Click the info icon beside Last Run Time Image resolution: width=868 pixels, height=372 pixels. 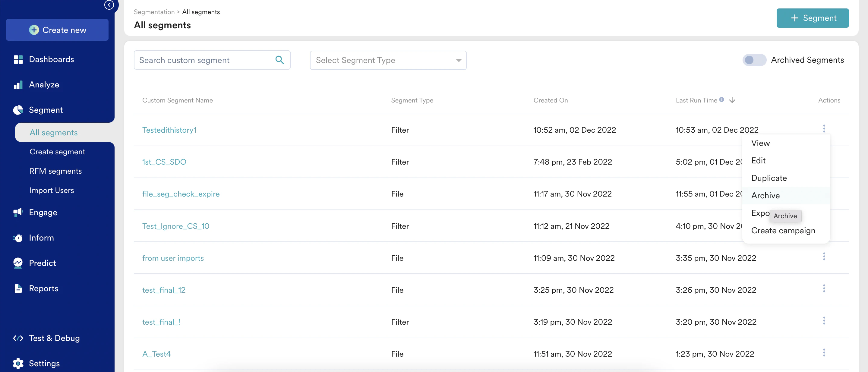(x=722, y=99)
